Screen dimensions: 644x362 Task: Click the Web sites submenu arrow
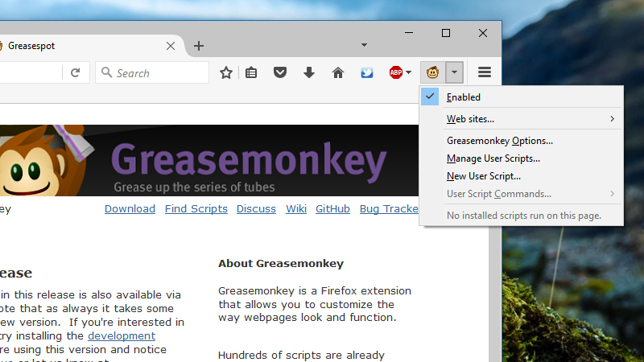[x=613, y=119]
